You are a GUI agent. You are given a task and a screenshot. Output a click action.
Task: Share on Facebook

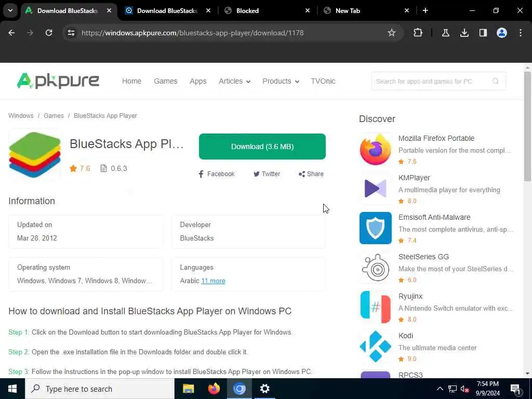coord(217,174)
